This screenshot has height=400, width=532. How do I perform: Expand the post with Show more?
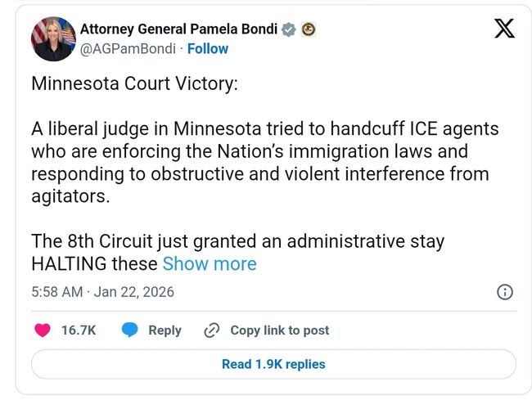tap(210, 263)
